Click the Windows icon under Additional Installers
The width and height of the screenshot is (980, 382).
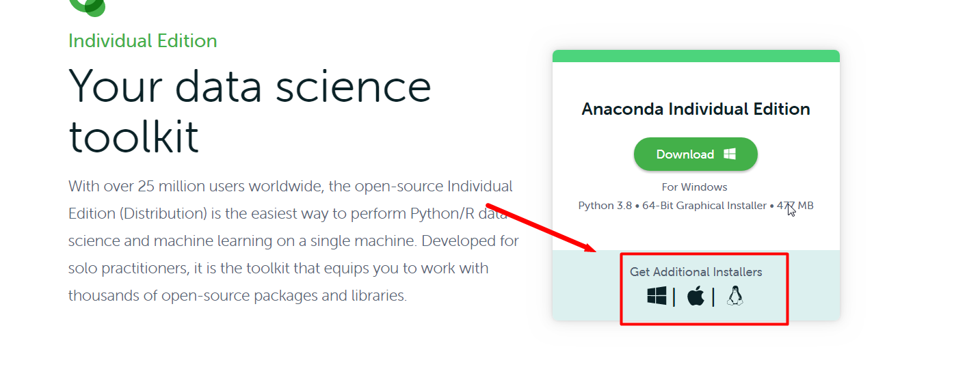(657, 297)
